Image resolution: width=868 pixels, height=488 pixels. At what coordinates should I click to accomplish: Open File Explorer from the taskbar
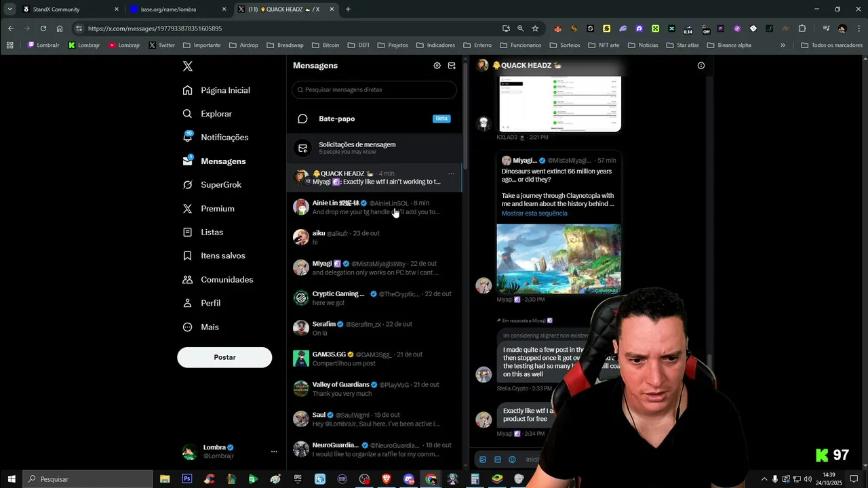(165, 479)
